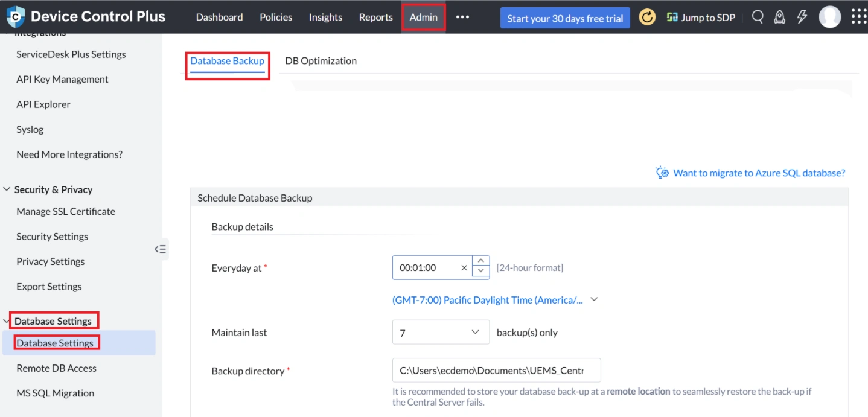Open the more options ellipsis menu
This screenshot has height=417, width=868.
click(462, 17)
